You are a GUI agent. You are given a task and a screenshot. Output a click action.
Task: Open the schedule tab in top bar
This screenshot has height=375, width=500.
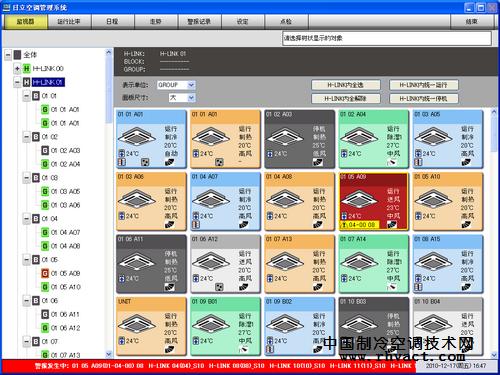112,22
